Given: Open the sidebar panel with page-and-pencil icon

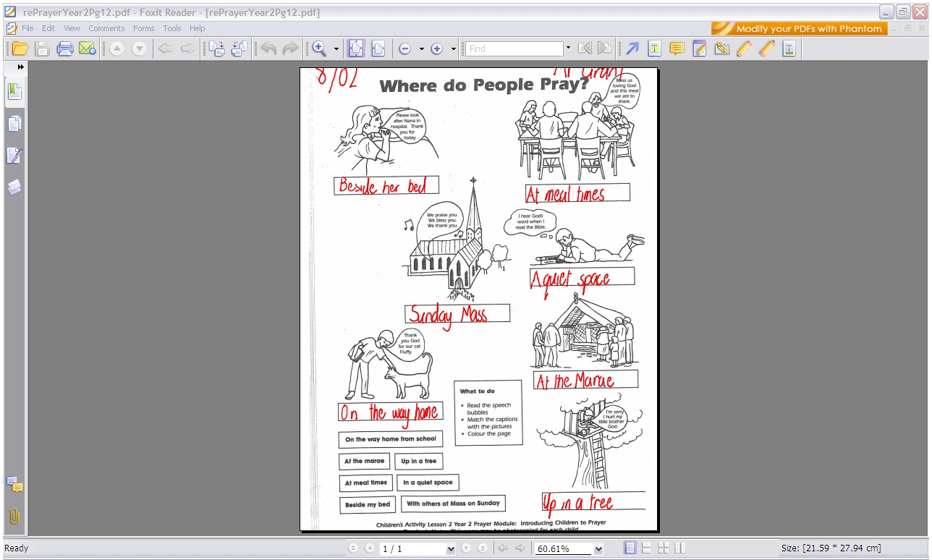Looking at the screenshot, I should click(x=14, y=156).
